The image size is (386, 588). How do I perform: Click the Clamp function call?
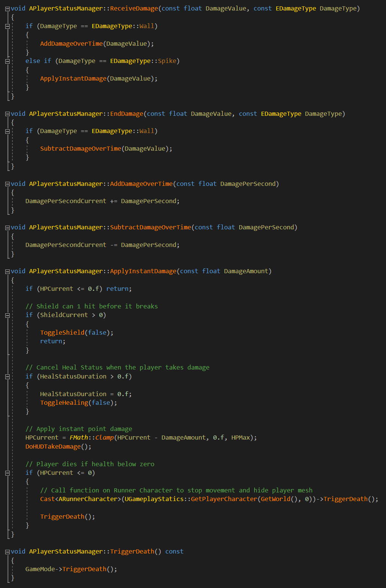tap(104, 438)
